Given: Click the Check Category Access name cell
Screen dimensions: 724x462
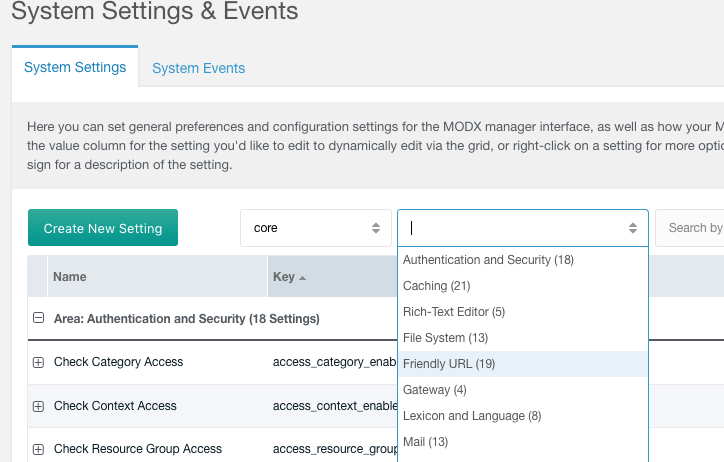Looking at the screenshot, I should click(119, 362).
